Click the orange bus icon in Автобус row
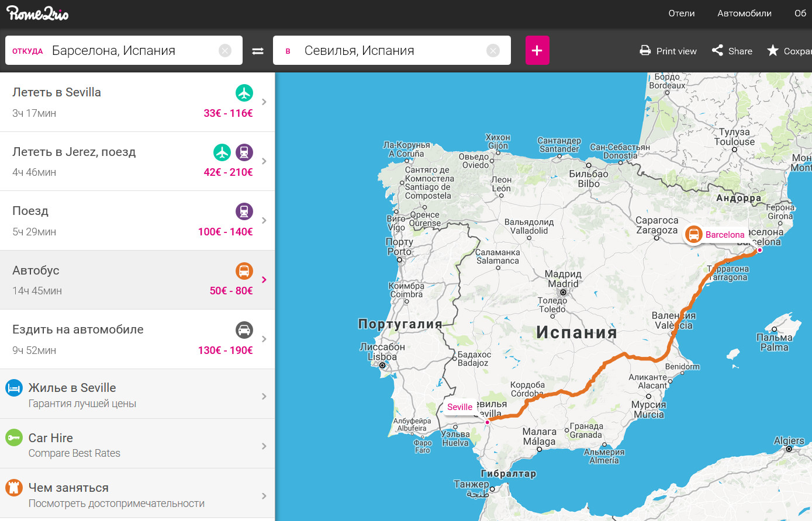The width and height of the screenshot is (812, 521). tap(244, 271)
